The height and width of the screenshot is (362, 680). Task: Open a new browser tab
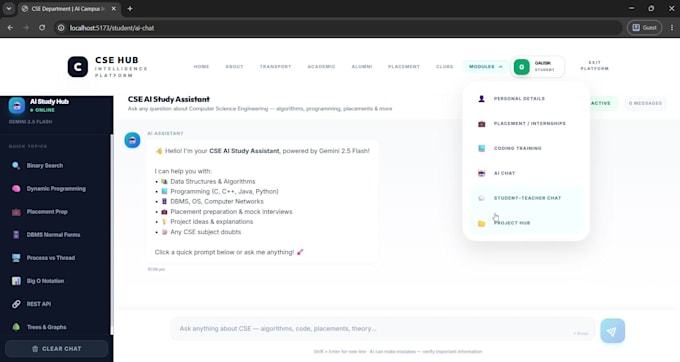click(x=130, y=9)
